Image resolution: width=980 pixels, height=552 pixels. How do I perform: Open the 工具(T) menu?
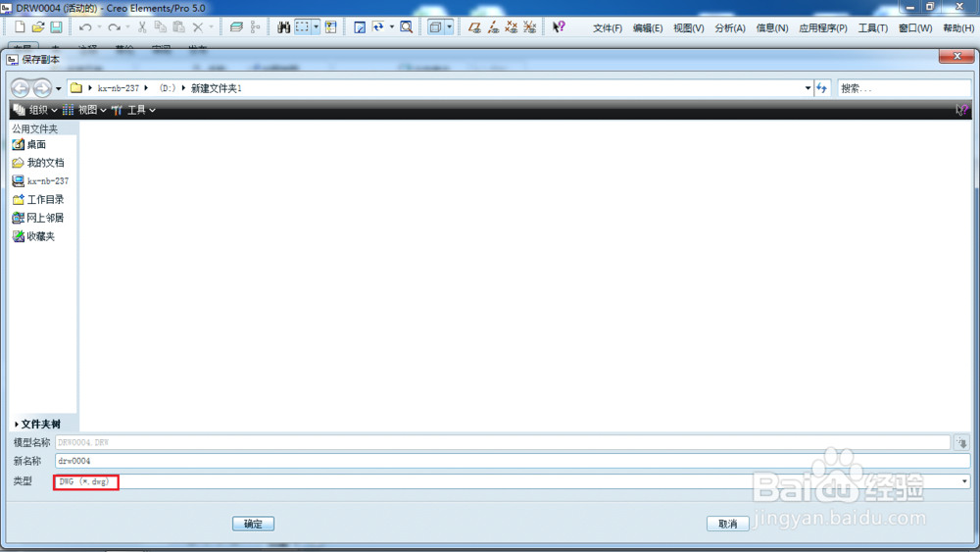(x=872, y=28)
